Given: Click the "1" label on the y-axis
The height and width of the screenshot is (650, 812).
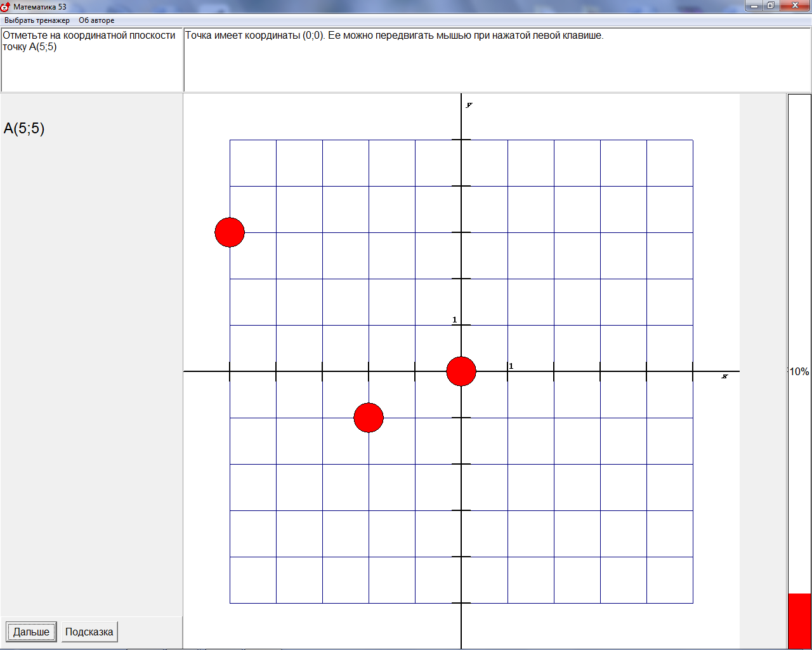Looking at the screenshot, I should 455,320.
